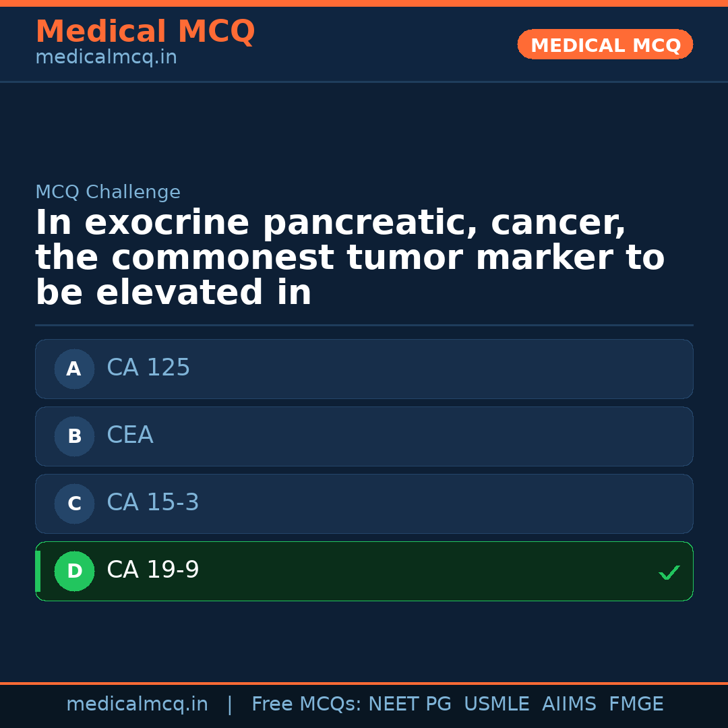
Task: Click FMGE in the footer
Action: 636,704
